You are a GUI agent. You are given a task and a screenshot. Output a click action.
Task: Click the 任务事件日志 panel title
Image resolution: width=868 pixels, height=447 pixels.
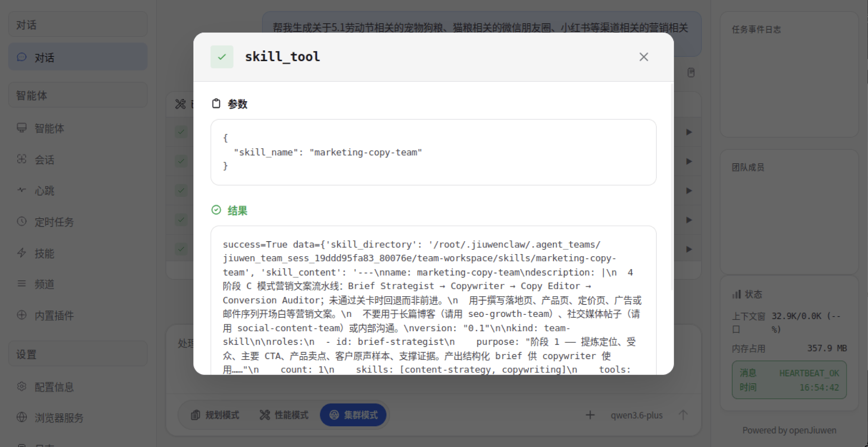[756, 30]
